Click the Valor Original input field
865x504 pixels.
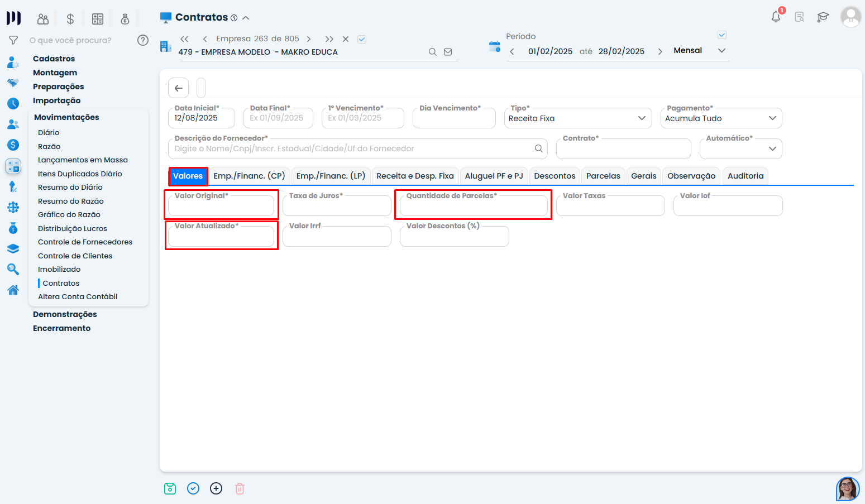coord(221,208)
